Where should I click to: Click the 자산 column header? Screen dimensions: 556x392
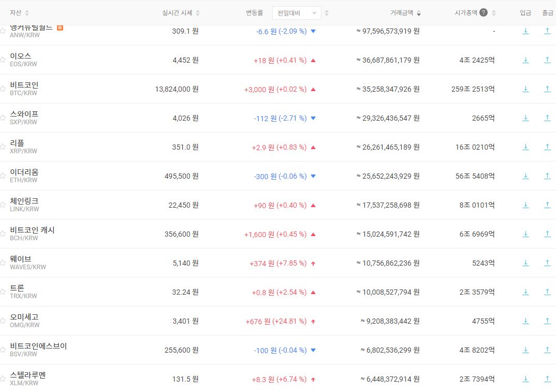tap(16, 13)
